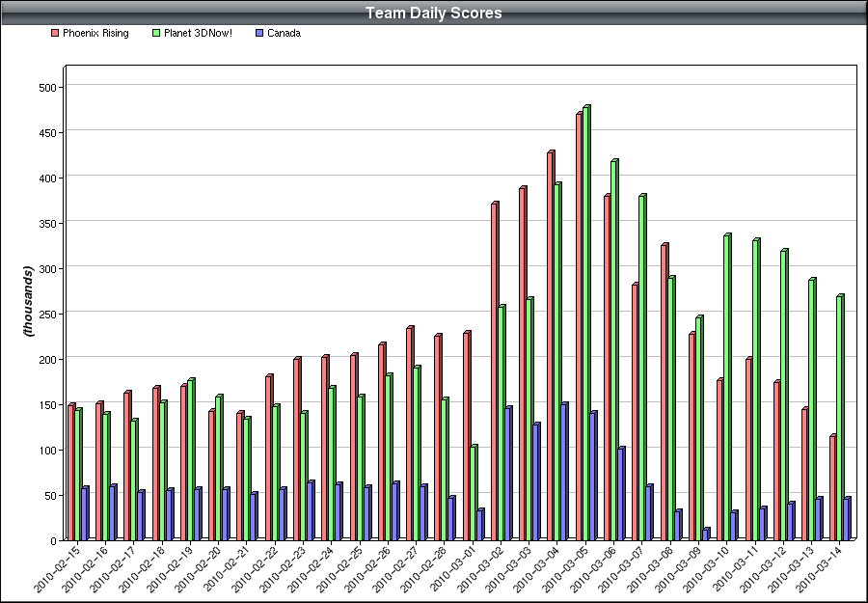Image resolution: width=868 pixels, height=603 pixels.
Task: Click the green Planet 3DNow! bar for 2010-03-06
Action: point(614,350)
